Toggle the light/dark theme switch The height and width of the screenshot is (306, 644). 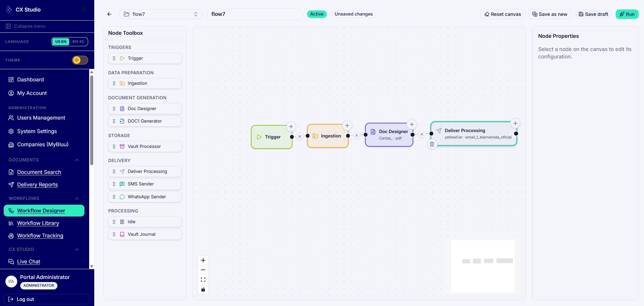tap(80, 60)
